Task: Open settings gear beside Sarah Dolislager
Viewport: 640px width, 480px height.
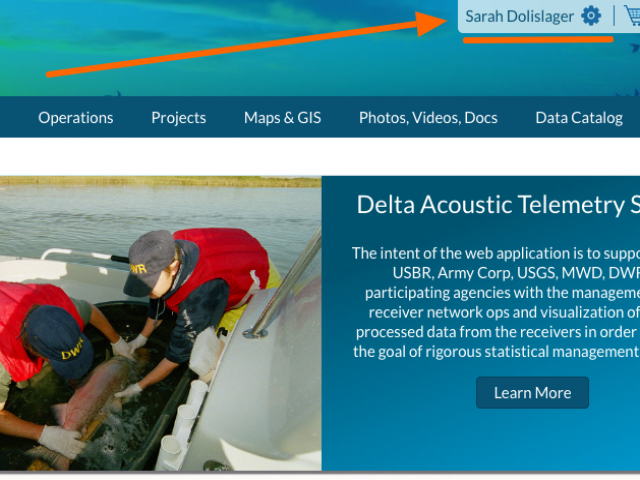Action: [591, 16]
